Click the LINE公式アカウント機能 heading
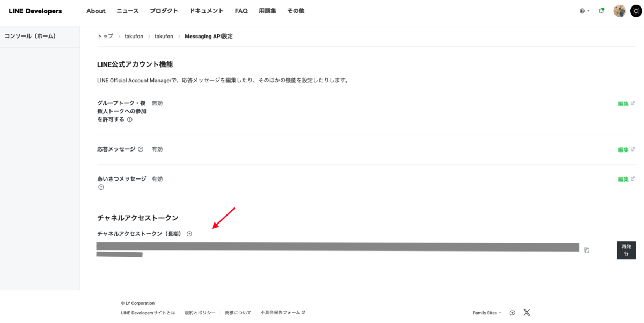 (x=135, y=64)
